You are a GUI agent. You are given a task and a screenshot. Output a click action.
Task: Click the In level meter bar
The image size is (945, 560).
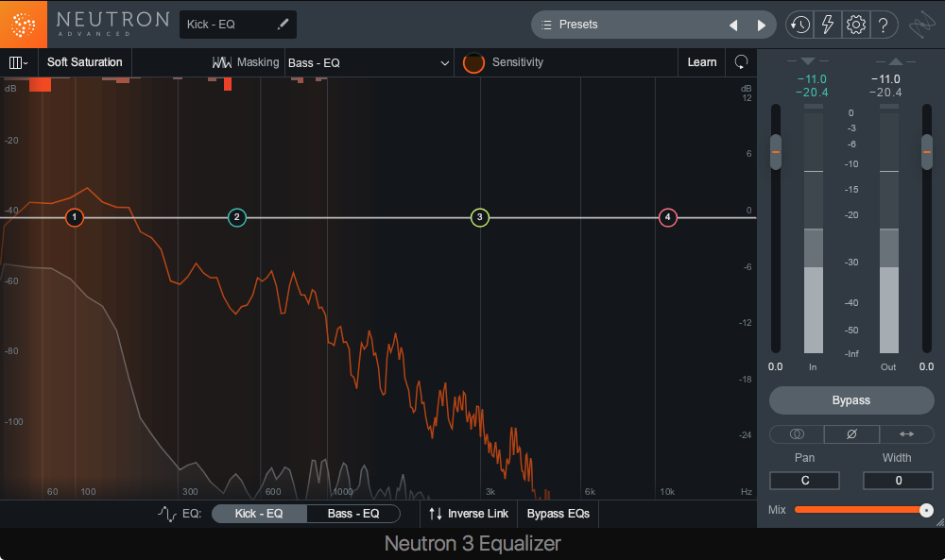pyautogui.click(x=814, y=229)
